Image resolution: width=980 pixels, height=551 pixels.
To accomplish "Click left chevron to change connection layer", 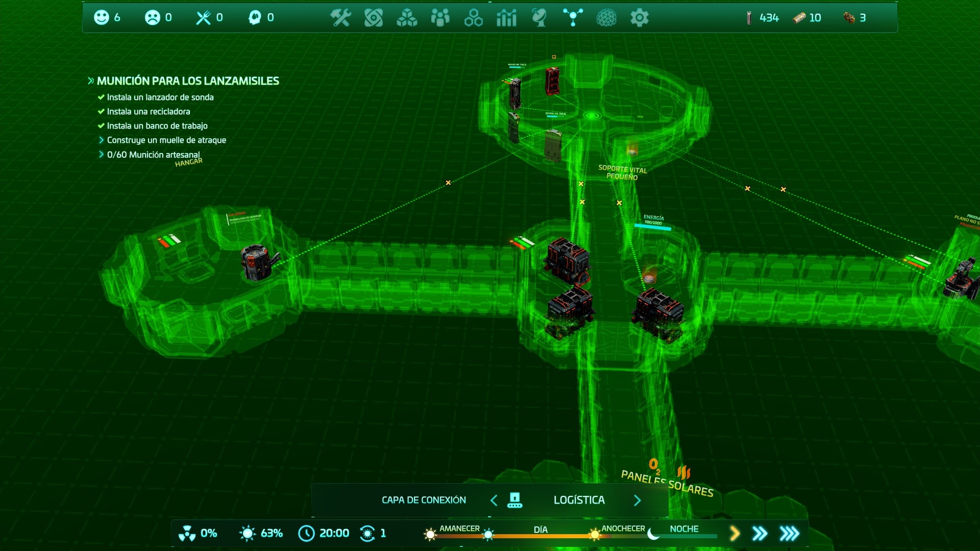I will 493,500.
